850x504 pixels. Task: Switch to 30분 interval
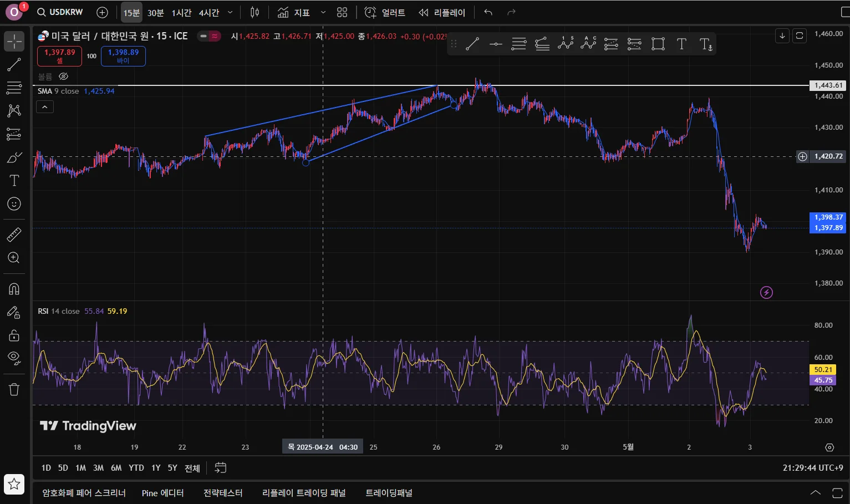156,12
